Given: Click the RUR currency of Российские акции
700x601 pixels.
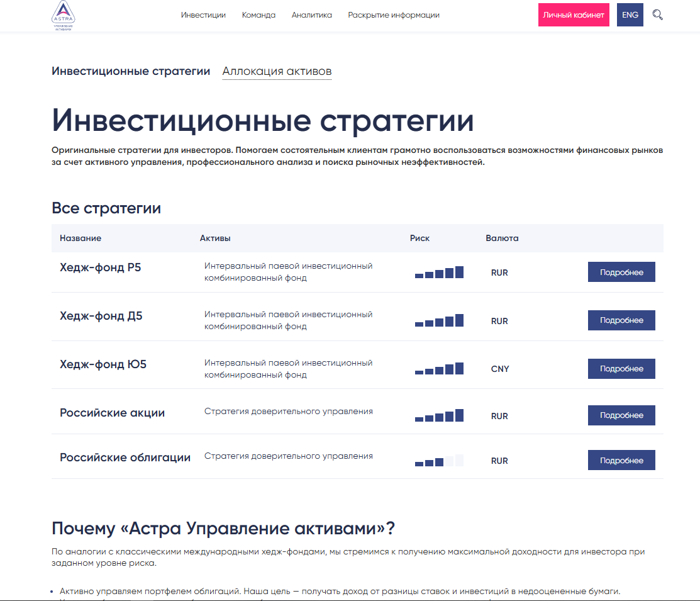Looking at the screenshot, I should click(499, 416).
